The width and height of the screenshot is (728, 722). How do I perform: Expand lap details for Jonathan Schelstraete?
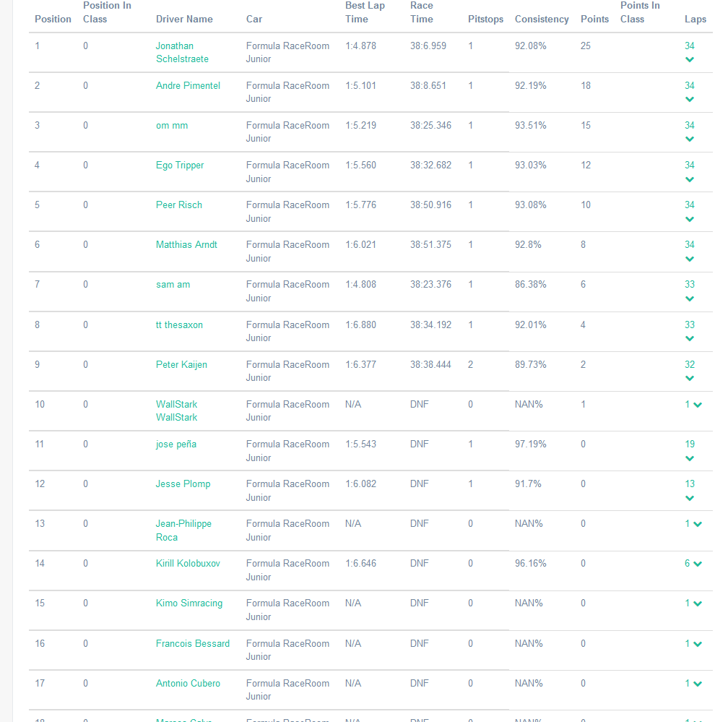click(690, 59)
